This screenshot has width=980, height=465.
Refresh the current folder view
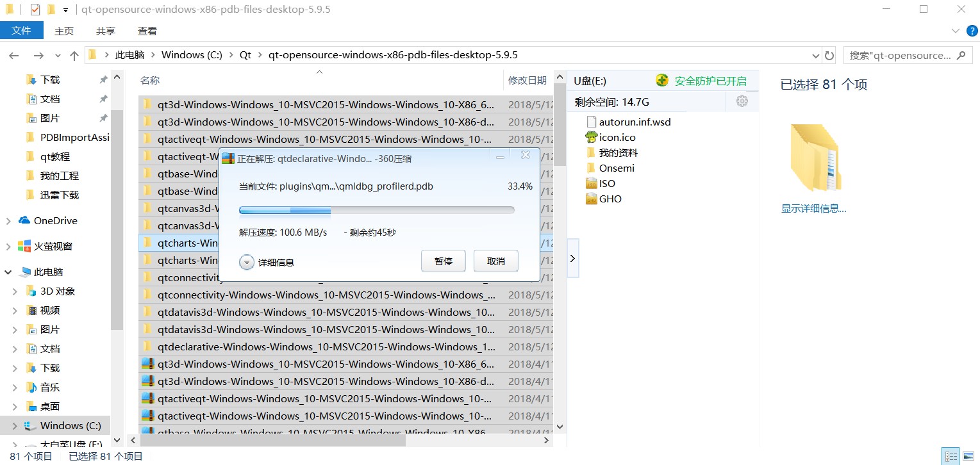829,55
